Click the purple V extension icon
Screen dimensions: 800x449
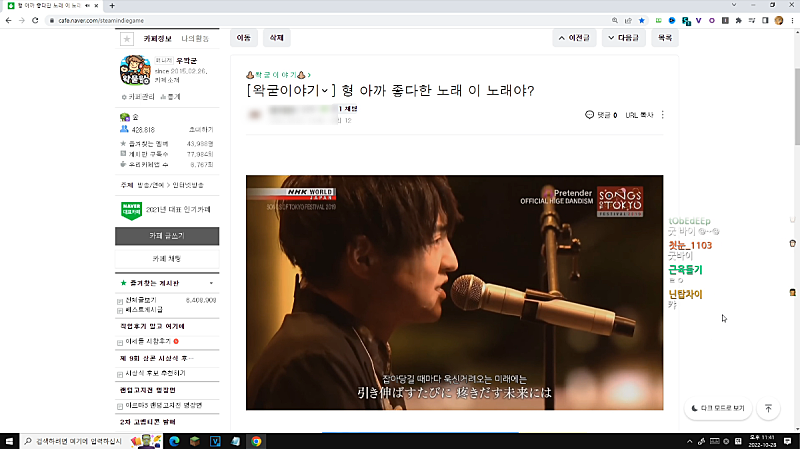(698, 20)
